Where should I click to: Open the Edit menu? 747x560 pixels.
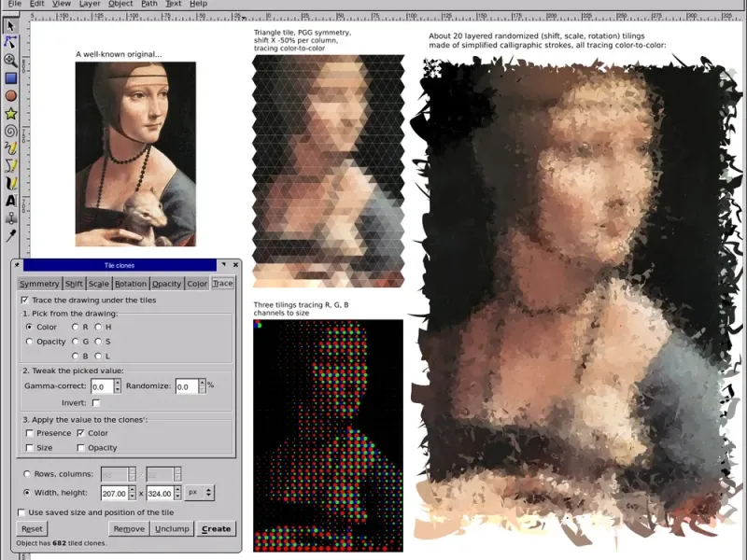[x=36, y=4]
